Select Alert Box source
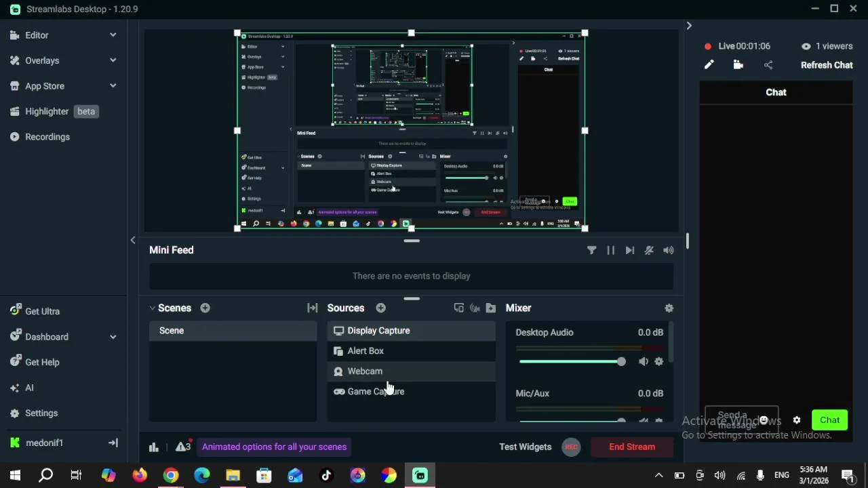 [x=412, y=351]
